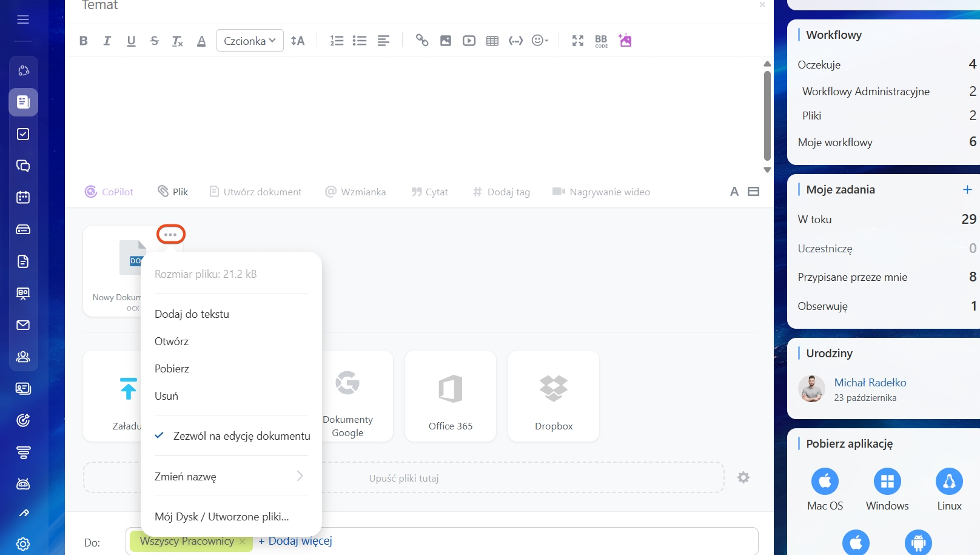Clear text formatting
980x555 pixels.
tap(178, 41)
